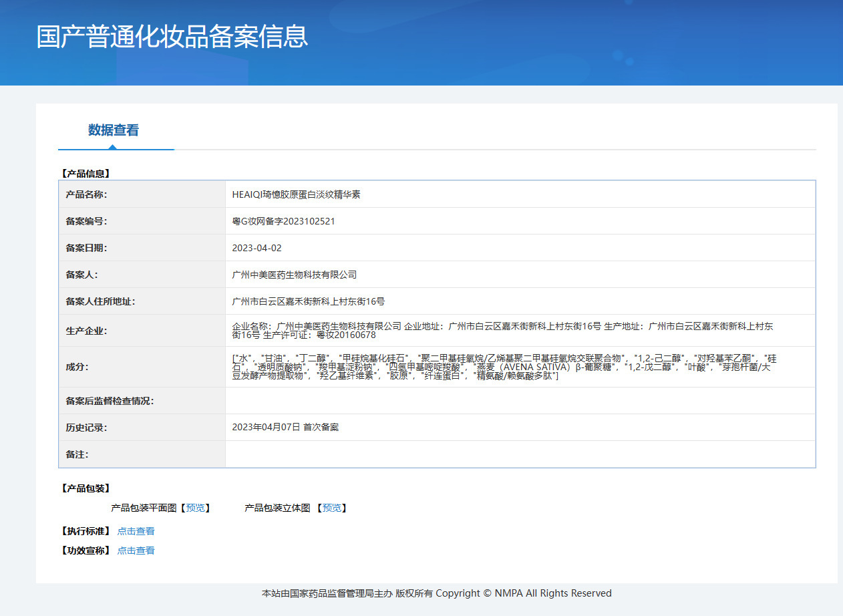Click the 【产品包装】 section heading
The height and width of the screenshot is (616, 843).
(x=85, y=488)
